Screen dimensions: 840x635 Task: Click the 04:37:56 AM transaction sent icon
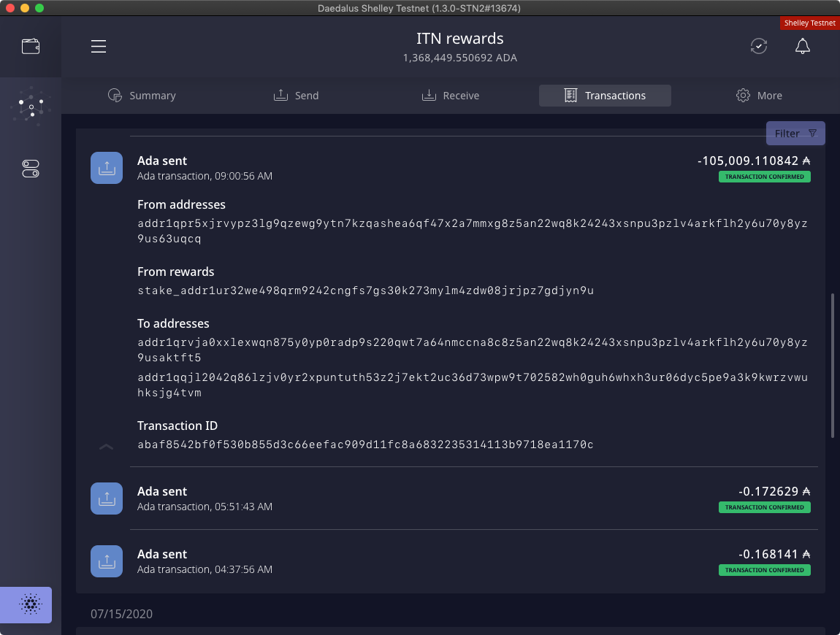pyautogui.click(x=107, y=561)
